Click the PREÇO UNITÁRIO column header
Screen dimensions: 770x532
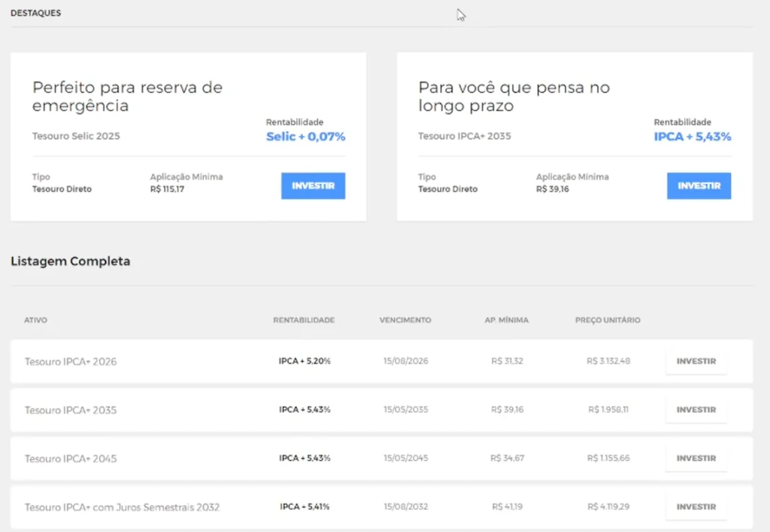tap(608, 320)
